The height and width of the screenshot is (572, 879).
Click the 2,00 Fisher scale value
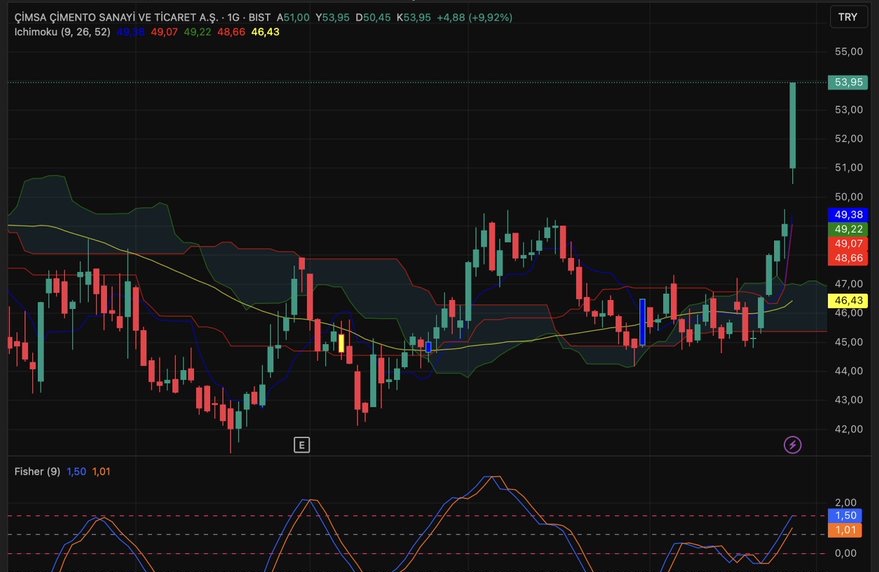pyautogui.click(x=845, y=502)
